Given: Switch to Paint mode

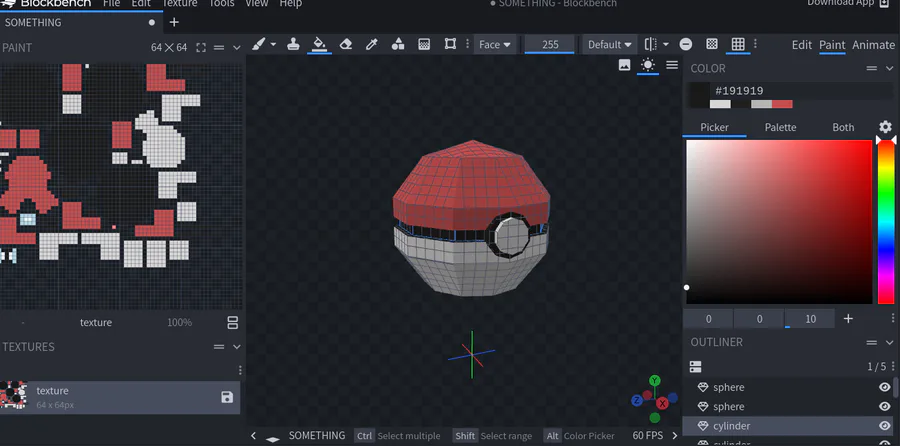Looking at the screenshot, I should point(832,45).
